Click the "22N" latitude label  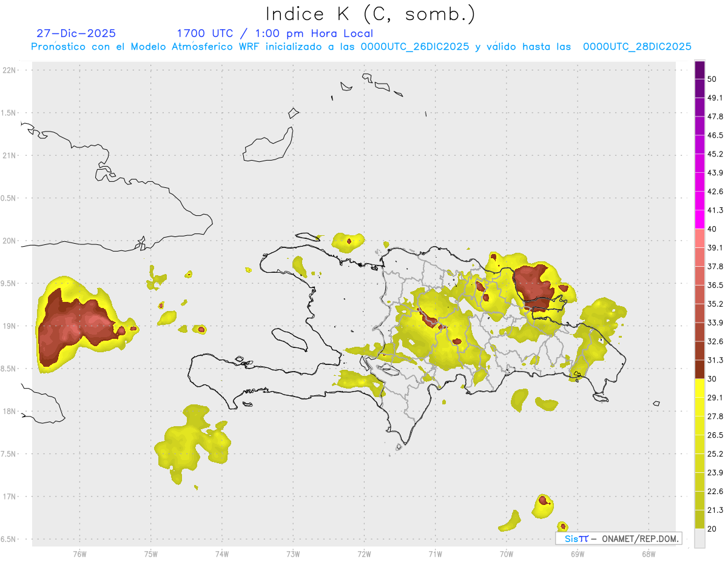point(10,70)
